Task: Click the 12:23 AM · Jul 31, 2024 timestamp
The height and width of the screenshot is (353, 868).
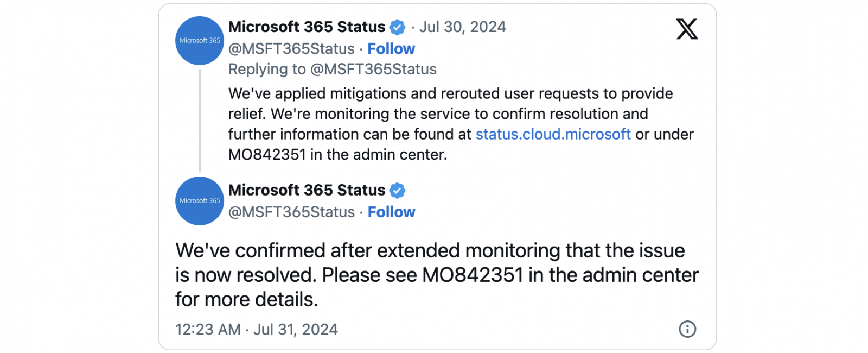Action: 256,330
